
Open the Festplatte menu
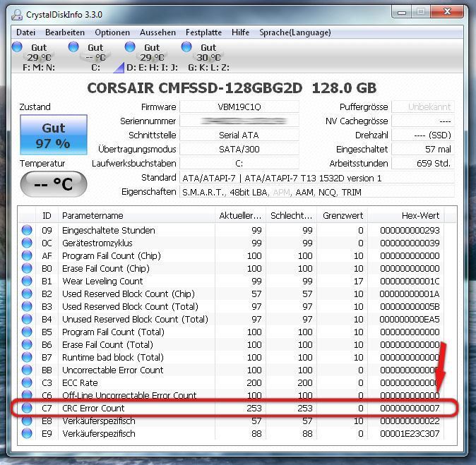coord(203,32)
